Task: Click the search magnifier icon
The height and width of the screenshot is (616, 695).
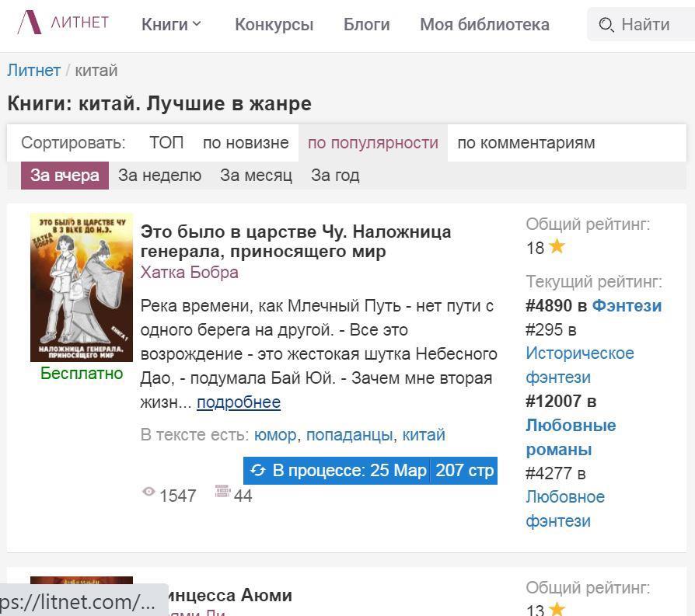Action: 606,25
